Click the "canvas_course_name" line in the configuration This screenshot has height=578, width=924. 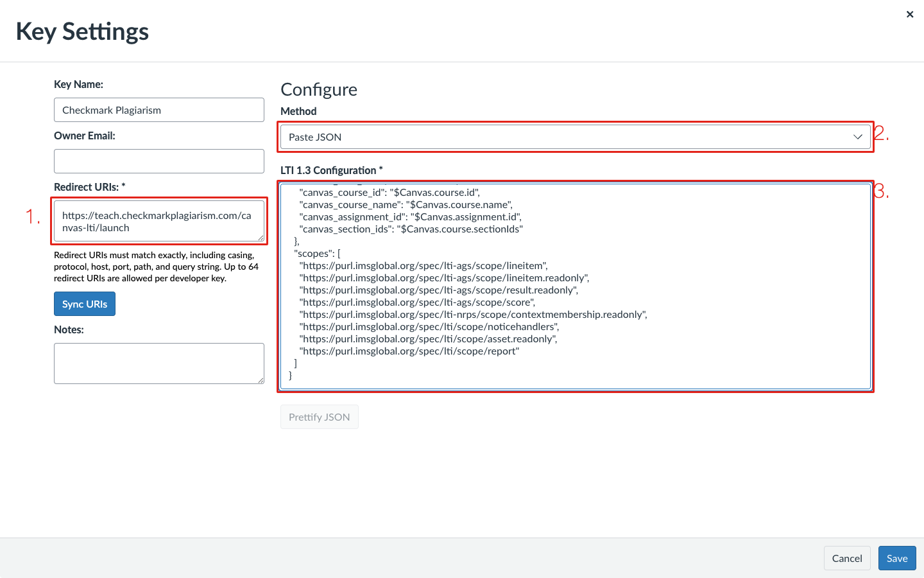[406, 204]
